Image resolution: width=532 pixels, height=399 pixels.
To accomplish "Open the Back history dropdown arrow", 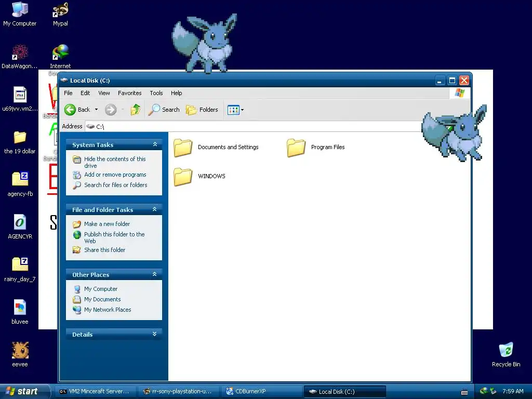I will coord(96,110).
